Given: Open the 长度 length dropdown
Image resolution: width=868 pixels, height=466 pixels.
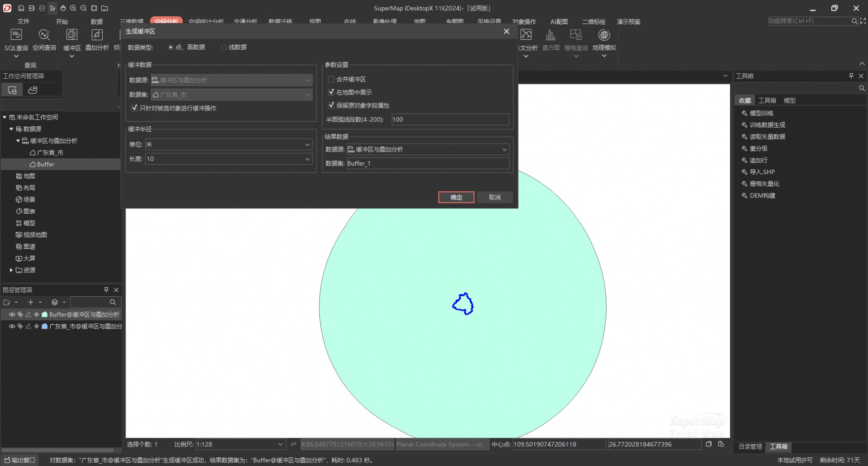Looking at the screenshot, I should tap(307, 159).
